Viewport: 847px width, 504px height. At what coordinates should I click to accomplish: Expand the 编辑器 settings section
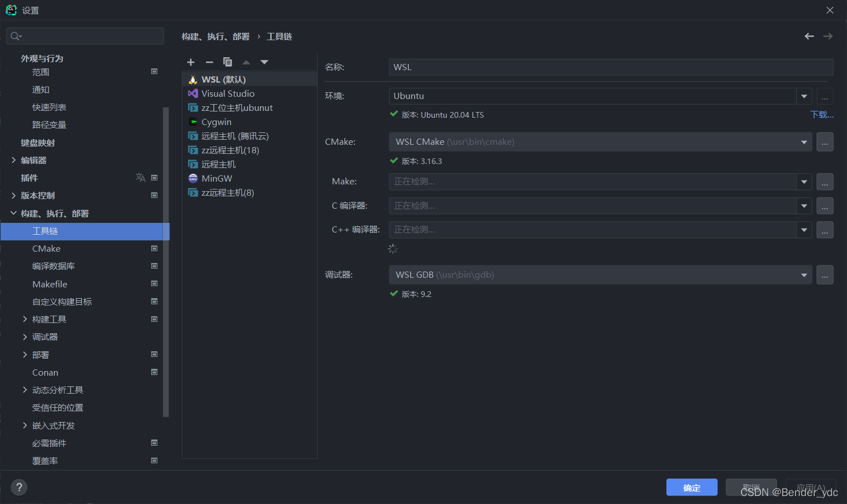(x=14, y=160)
